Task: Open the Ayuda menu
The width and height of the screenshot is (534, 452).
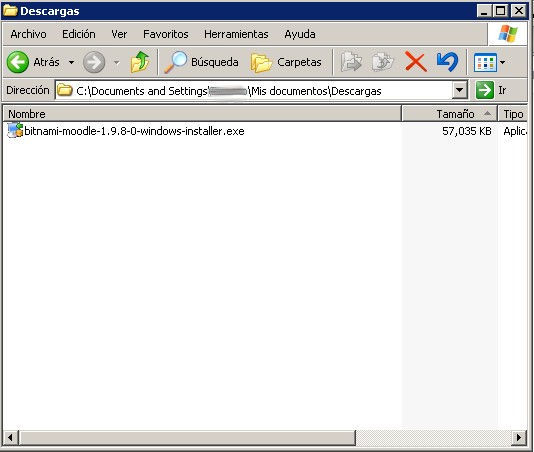Action: click(x=300, y=34)
